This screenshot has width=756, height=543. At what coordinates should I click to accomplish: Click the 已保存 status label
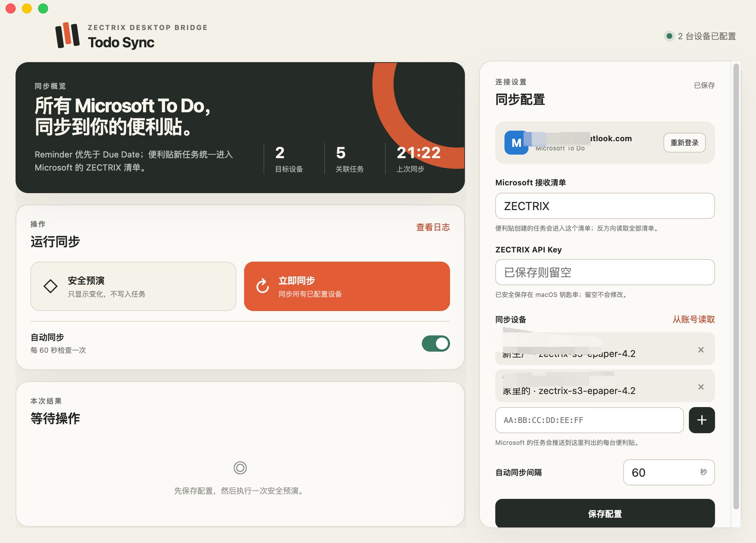[x=704, y=85]
